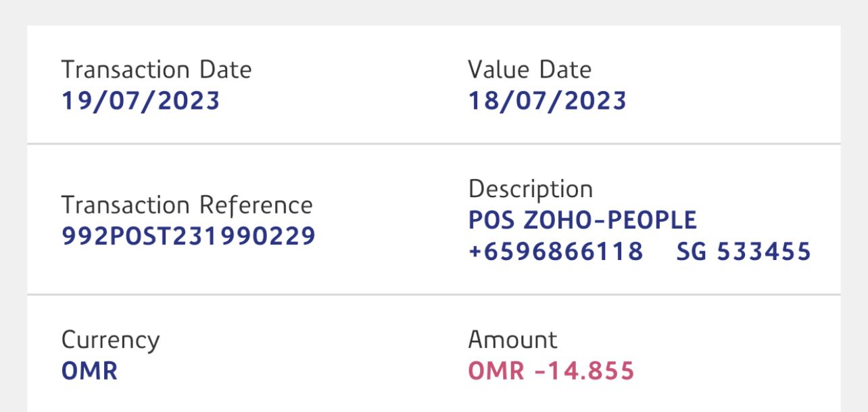The width and height of the screenshot is (868, 412).
Task: Click the divider line below the date row
Action: 433,144
